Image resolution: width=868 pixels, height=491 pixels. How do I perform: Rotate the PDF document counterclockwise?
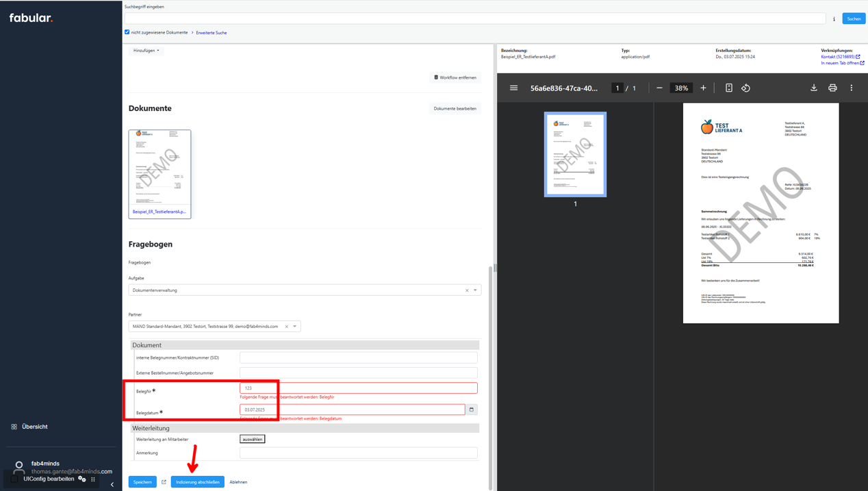click(745, 88)
